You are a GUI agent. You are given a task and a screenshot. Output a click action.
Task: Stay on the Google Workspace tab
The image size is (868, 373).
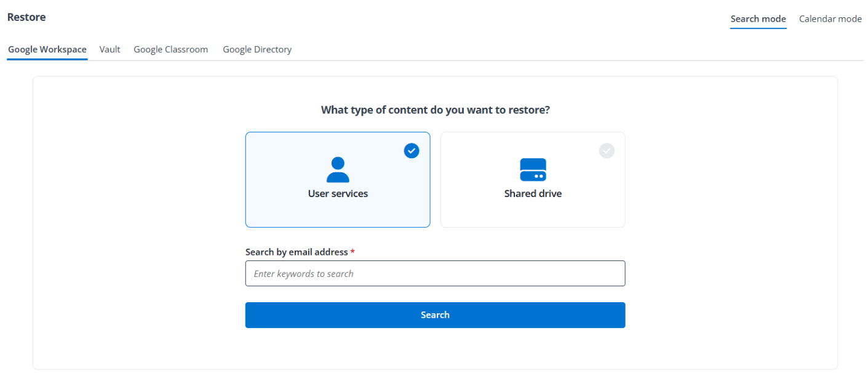coord(47,49)
